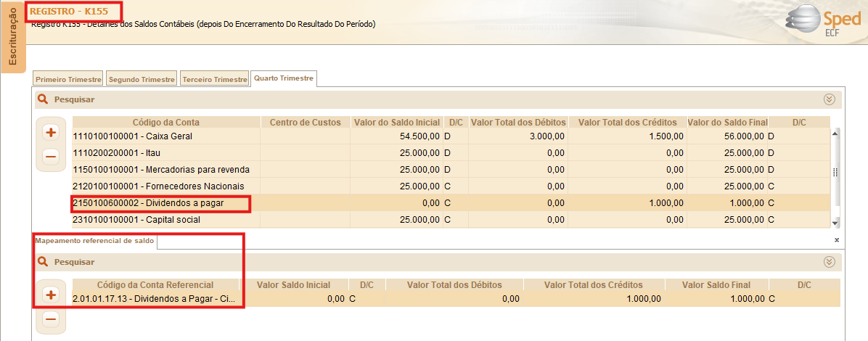Click Dividendos a pagar credits value 1.000,00
This screenshot has height=341, width=868.
(665, 203)
